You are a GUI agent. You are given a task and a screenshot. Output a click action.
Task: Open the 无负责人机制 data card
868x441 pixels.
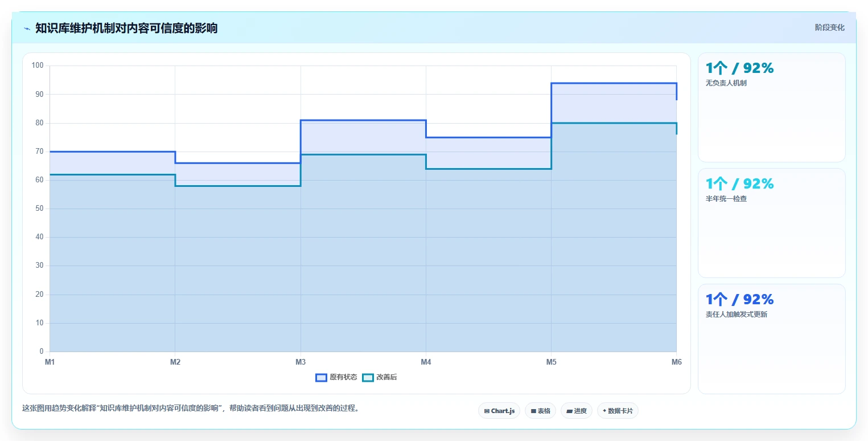[771, 107]
